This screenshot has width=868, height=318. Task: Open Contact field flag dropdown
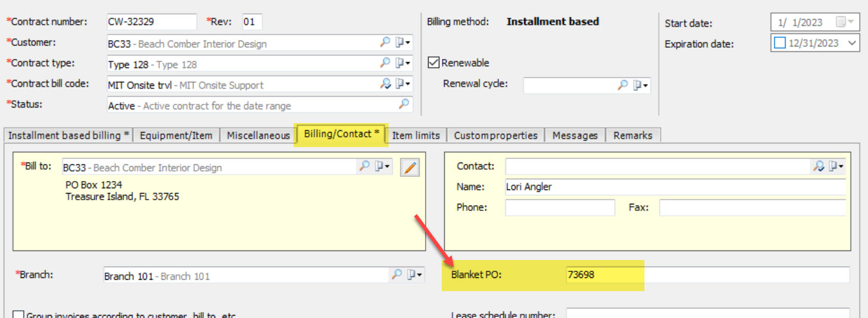click(x=836, y=166)
